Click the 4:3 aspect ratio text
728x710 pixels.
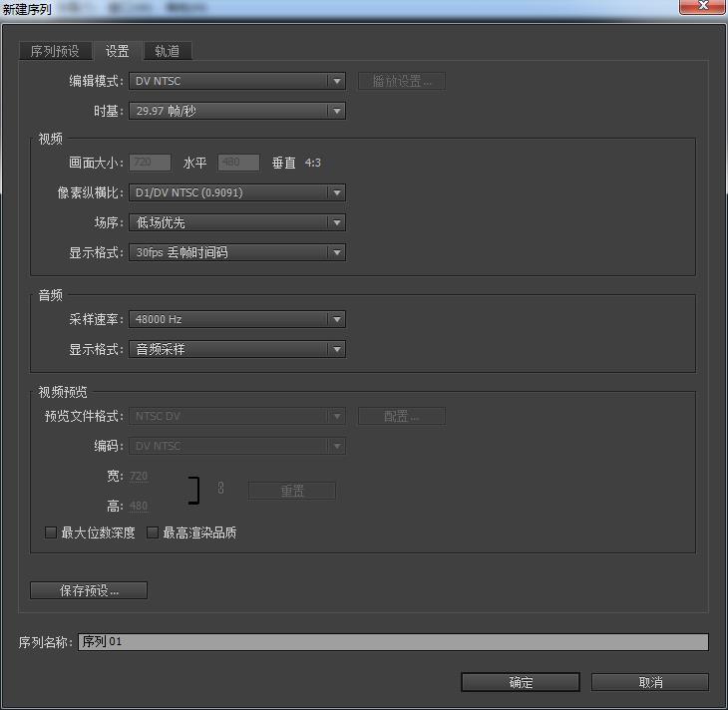coord(313,163)
